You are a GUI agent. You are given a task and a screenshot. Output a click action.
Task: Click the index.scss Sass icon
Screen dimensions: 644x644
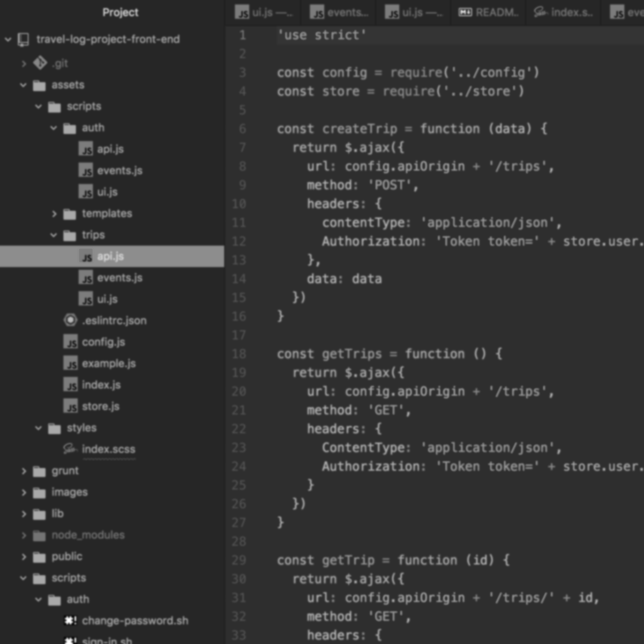tap(70, 449)
